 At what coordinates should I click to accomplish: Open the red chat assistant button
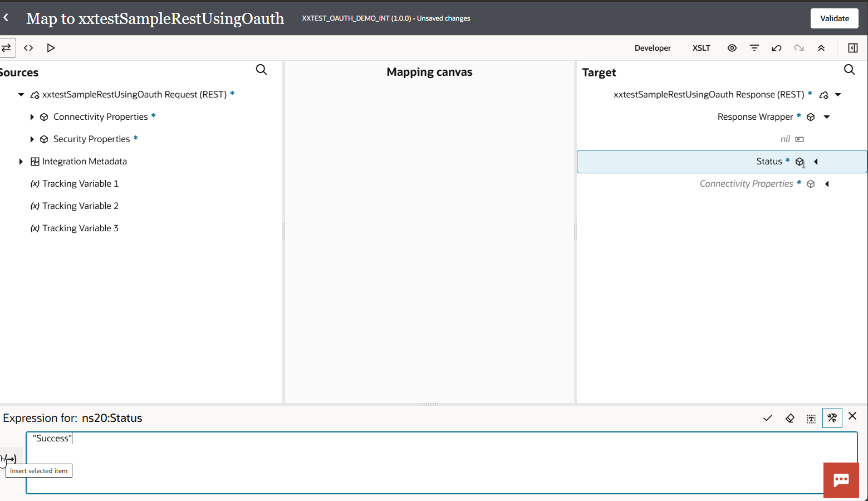click(x=841, y=480)
